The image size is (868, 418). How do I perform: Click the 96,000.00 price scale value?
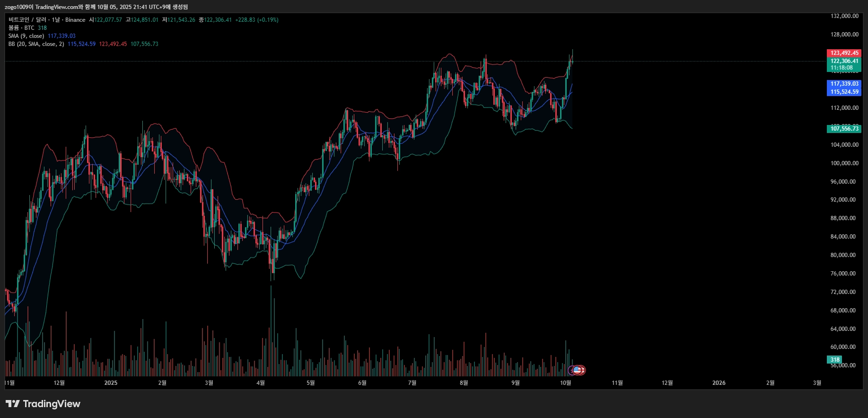click(843, 182)
